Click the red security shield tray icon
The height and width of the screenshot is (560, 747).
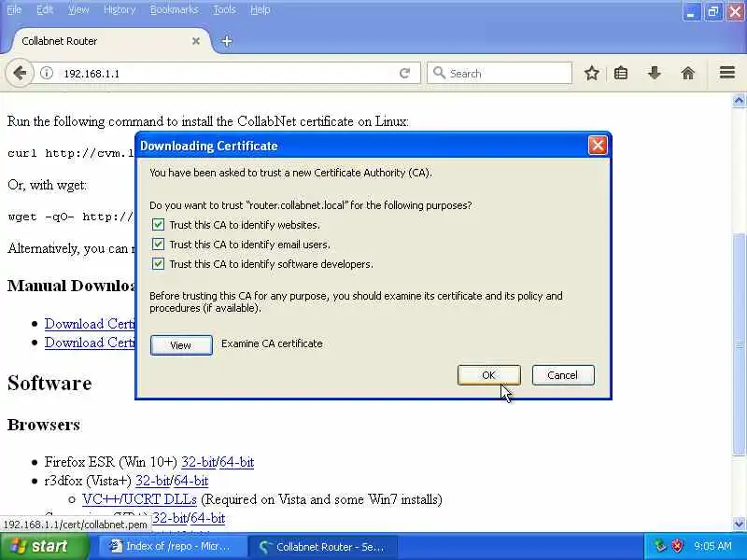677,546
